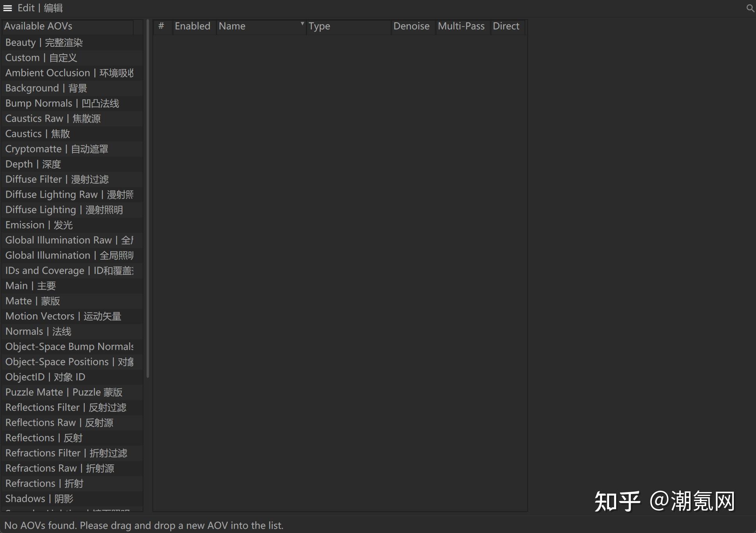This screenshot has width=756, height=533.
Task: Open the Edit menu
Action: coord(26,8)
